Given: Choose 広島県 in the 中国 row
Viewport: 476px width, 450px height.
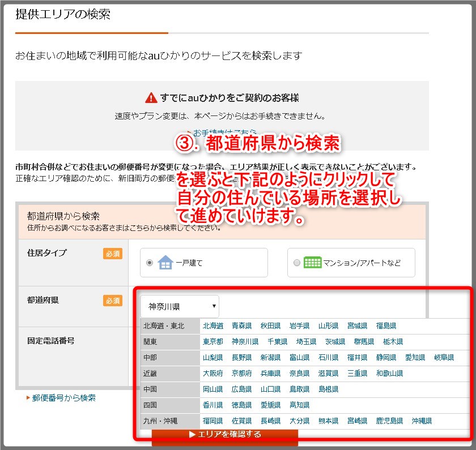Looking at the screenshot, I should click(241, 389).
